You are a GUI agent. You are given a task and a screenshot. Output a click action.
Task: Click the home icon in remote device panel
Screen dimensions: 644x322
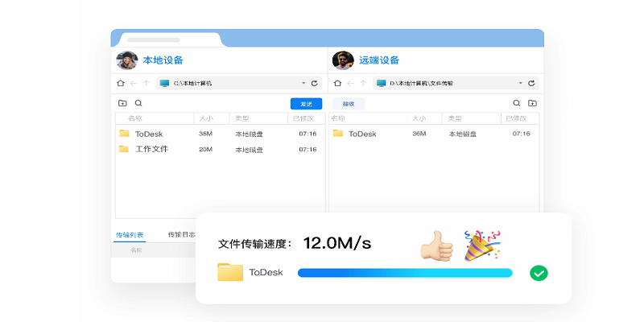tap(336, 83)
